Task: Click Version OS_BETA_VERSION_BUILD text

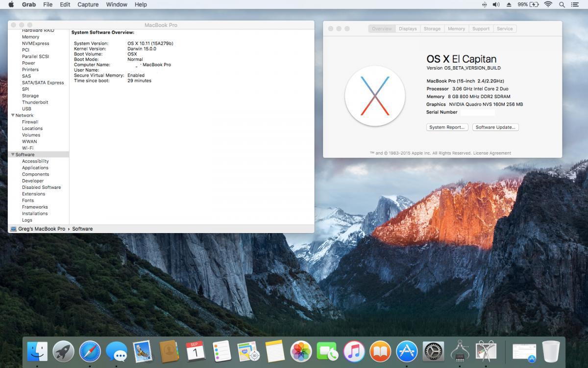Action: click(464, 68)
